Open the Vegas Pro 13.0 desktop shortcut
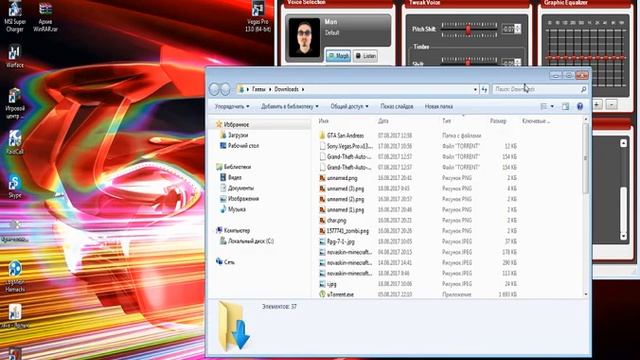Screen dimensions: 640x360 258,16
